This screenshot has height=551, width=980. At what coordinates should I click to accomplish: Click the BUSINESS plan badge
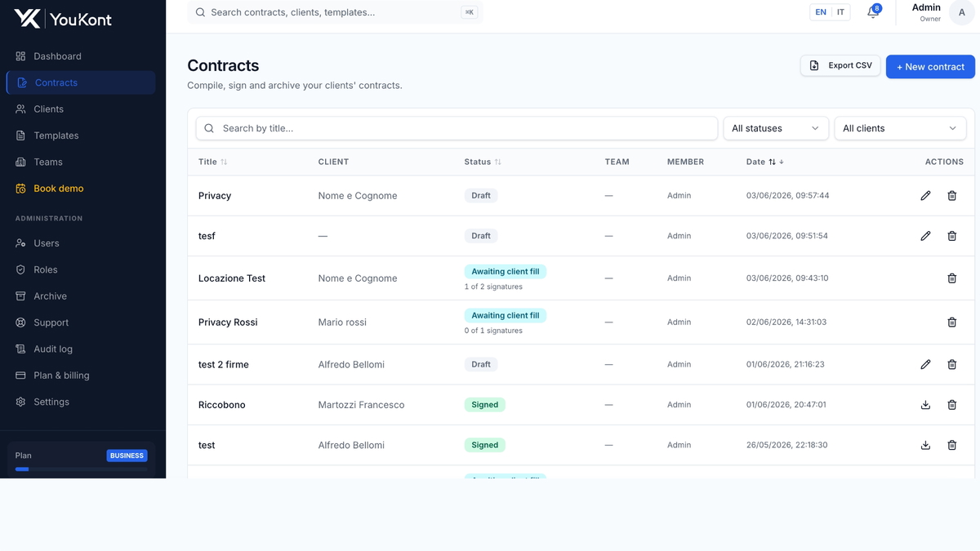point(127,455)
